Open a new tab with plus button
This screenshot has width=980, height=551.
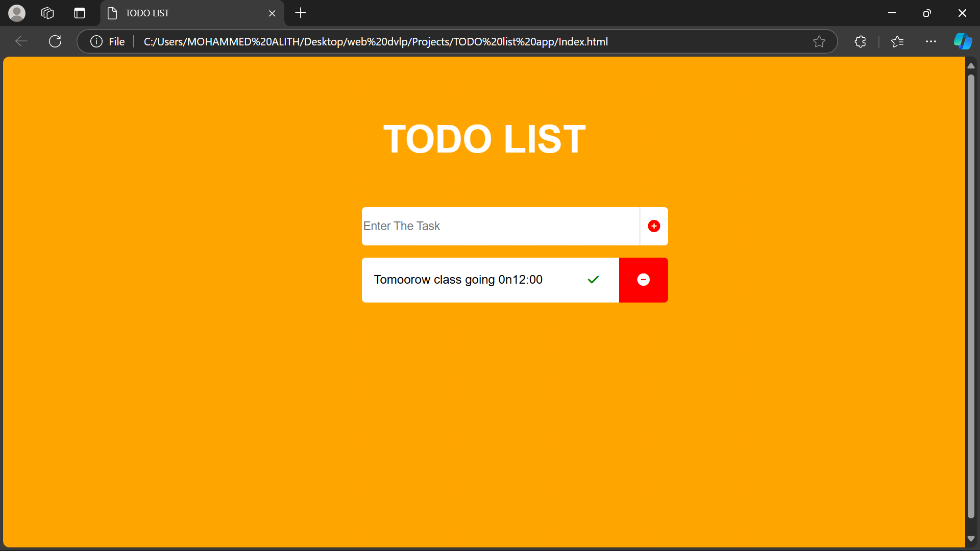(301, 13)
